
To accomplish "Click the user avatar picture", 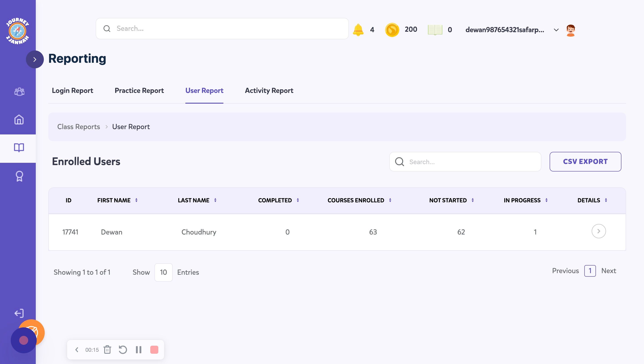I will coord(570,30).
